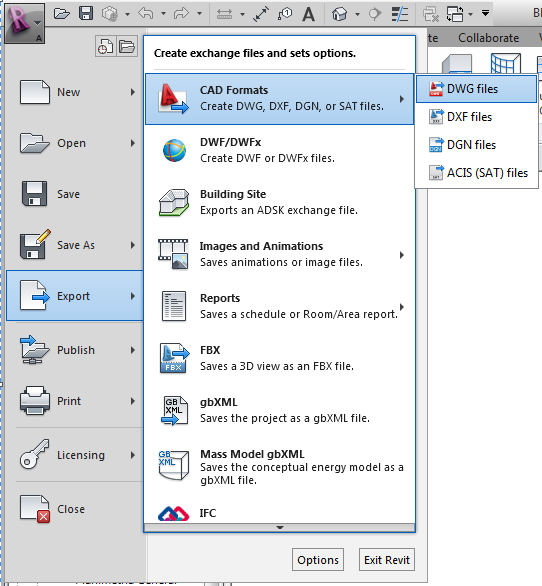Expand the Images and Animations submenu arrow
The image size is (542, 586).
point(402,255)
